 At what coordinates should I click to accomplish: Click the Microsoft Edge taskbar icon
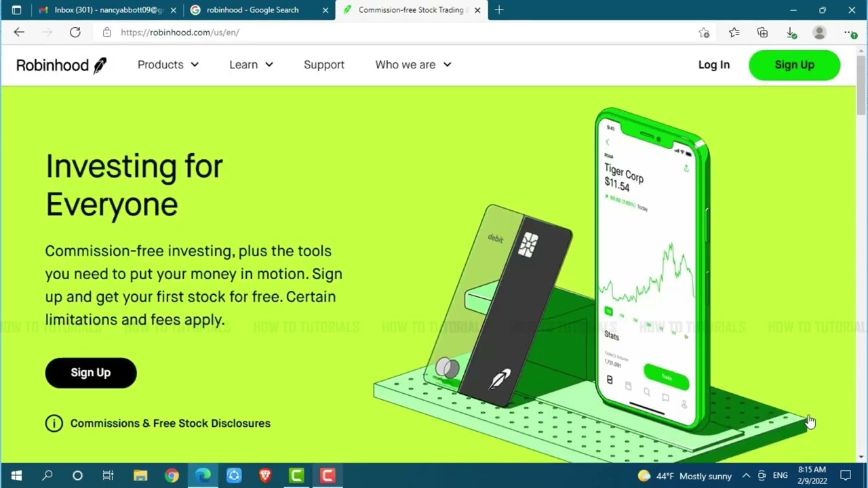tap(203, 476)
